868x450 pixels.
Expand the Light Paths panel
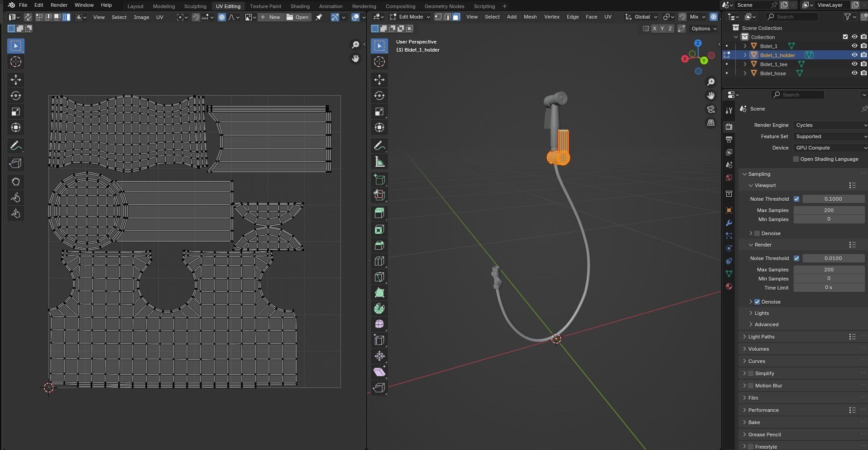coord(761,337)
